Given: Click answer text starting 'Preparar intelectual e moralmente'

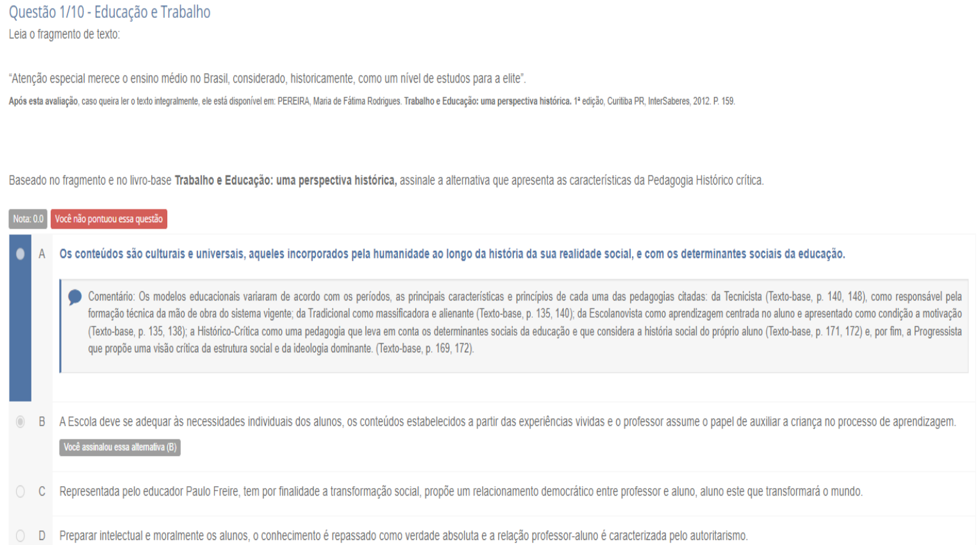Looking at the screenshot, I should 403,535.
